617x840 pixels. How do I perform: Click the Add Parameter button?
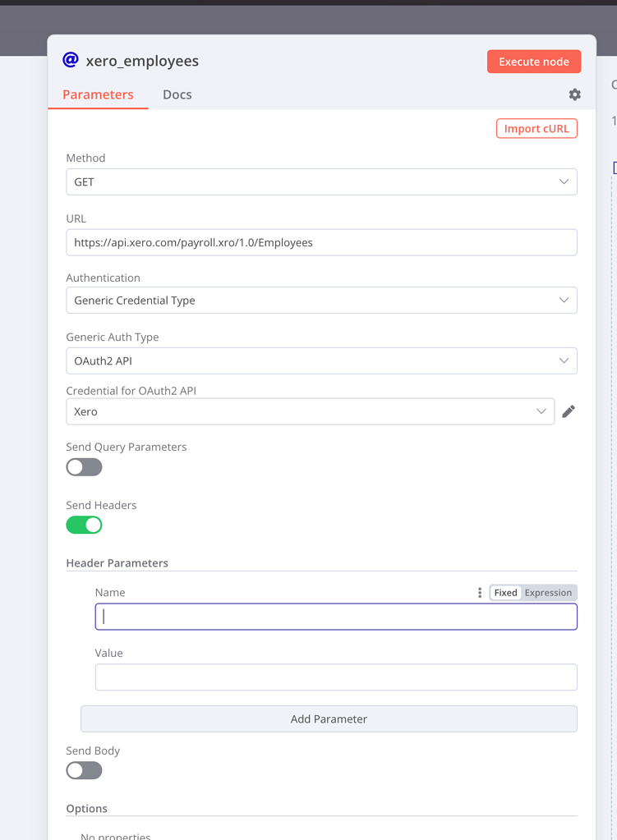pos(329,719)
